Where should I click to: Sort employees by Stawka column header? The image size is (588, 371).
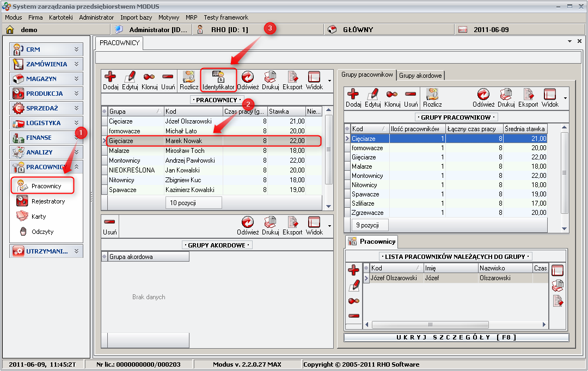(x=285, y=112)
